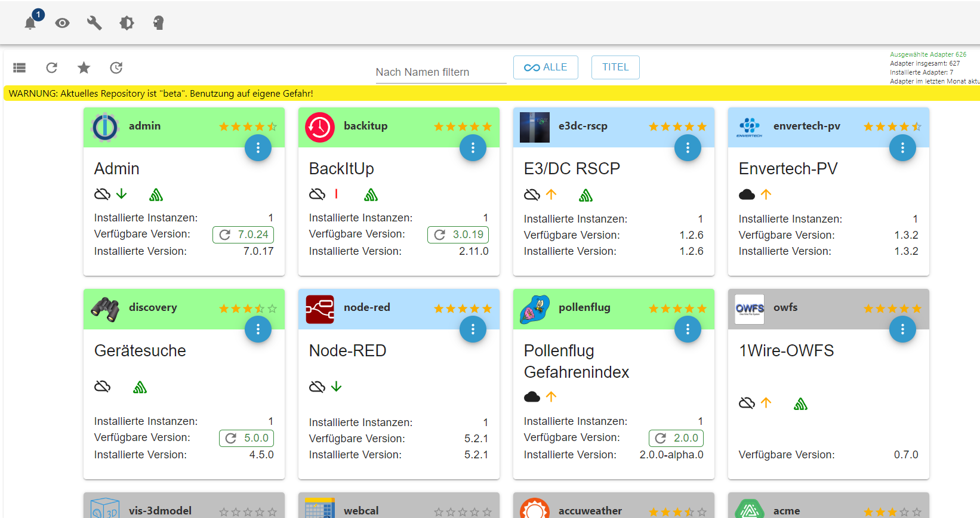
Task: Click the beta repository warning banner
Action: point(492,94)
